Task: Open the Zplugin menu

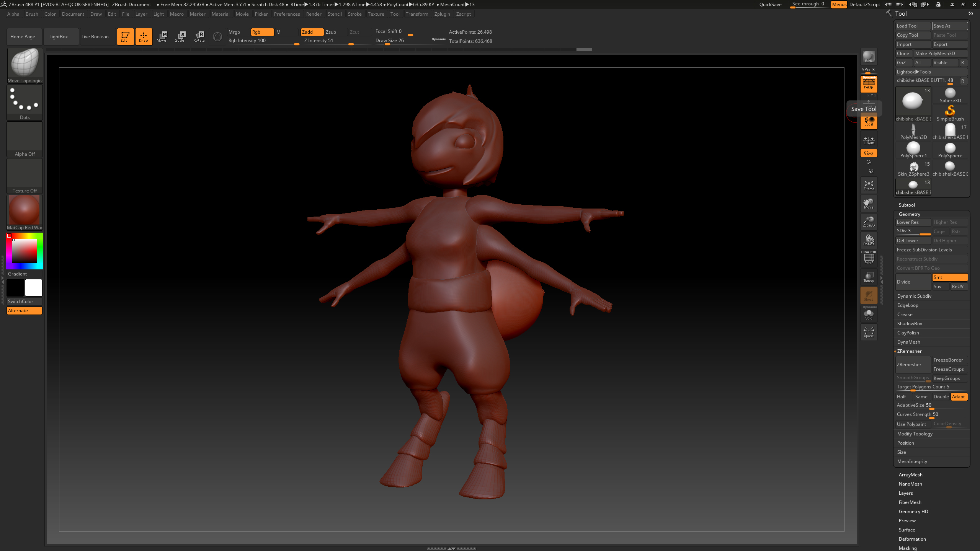Action: [x=442, y=14]
